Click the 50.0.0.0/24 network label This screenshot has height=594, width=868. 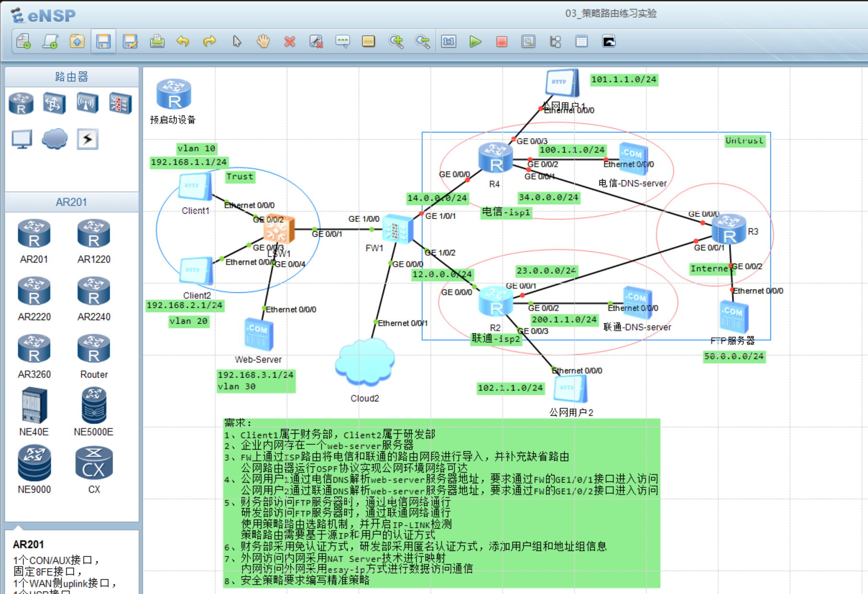[x=734, y=357]
